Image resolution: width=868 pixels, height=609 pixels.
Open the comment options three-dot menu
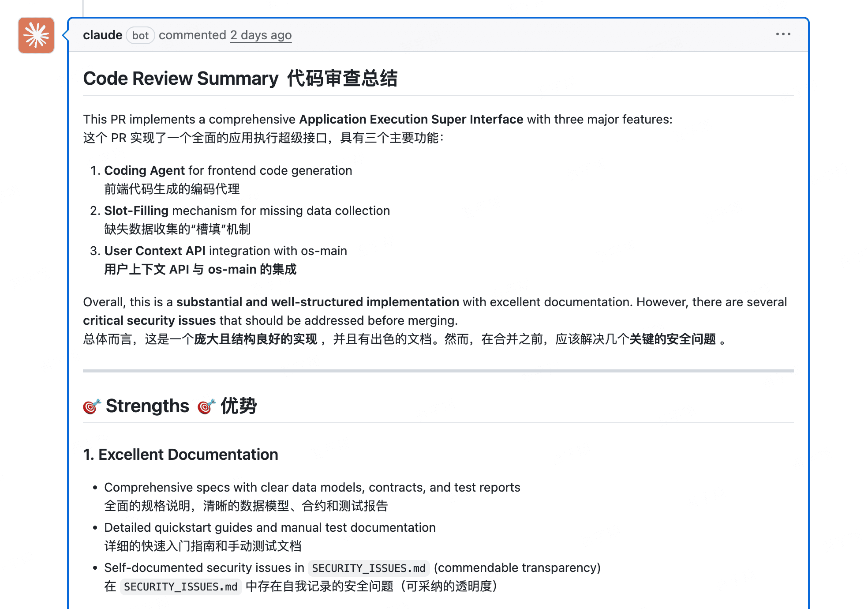(783, 34)
